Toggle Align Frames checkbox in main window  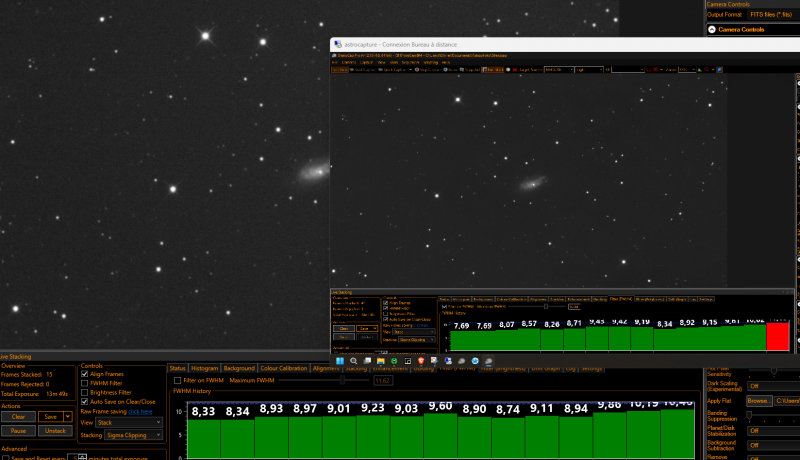tap(85, 374)
